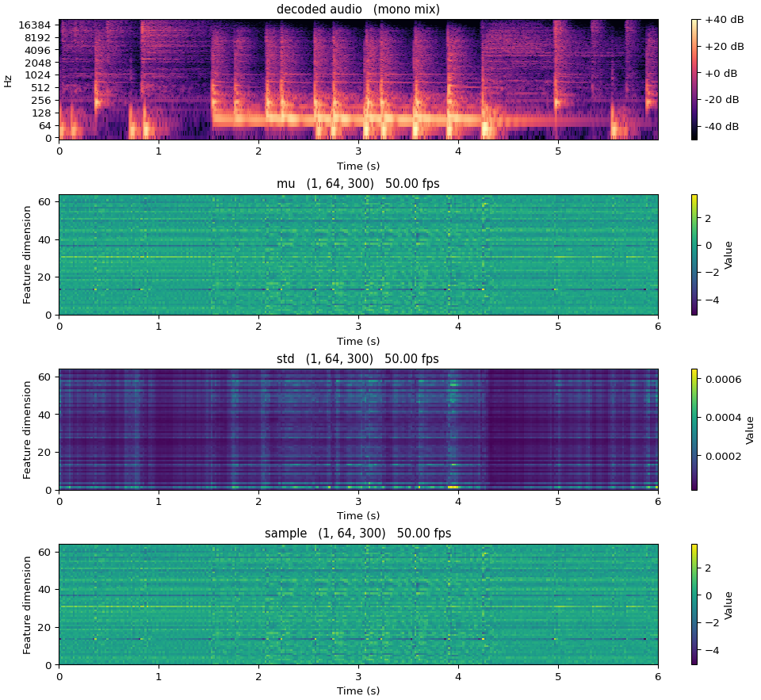Viewport: 761px width, 700px height.
Task: Click the "std (1, 64, 300) 50.00 fps" title
Action: click(x=358, y=359)
